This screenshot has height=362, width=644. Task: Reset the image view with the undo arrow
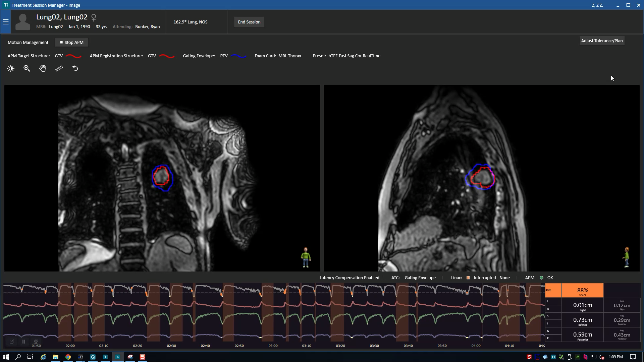point(75,68)
